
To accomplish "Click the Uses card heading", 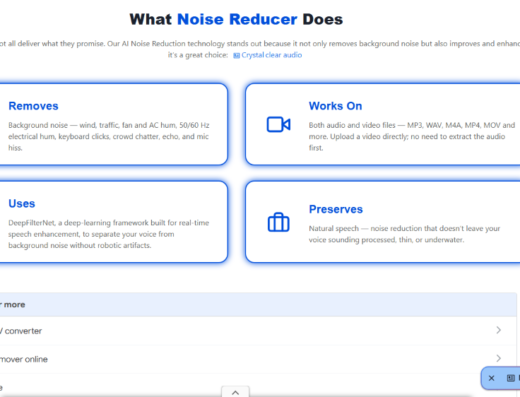I will click(x=22, y=204).
